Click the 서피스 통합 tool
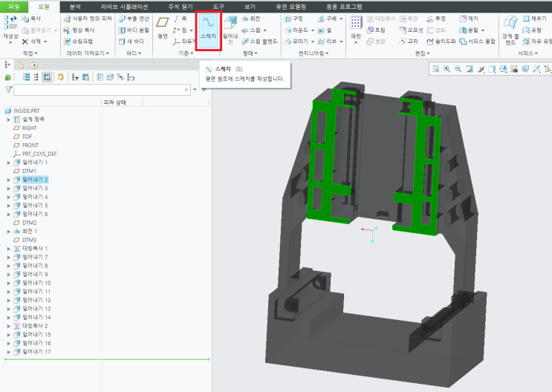552x392 pixels. (478, 42)
